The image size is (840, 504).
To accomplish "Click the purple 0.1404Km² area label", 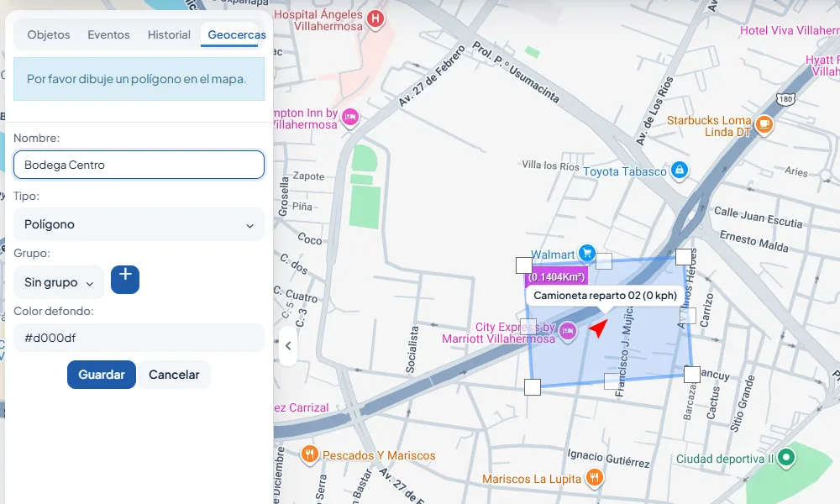I will [556, 277].
